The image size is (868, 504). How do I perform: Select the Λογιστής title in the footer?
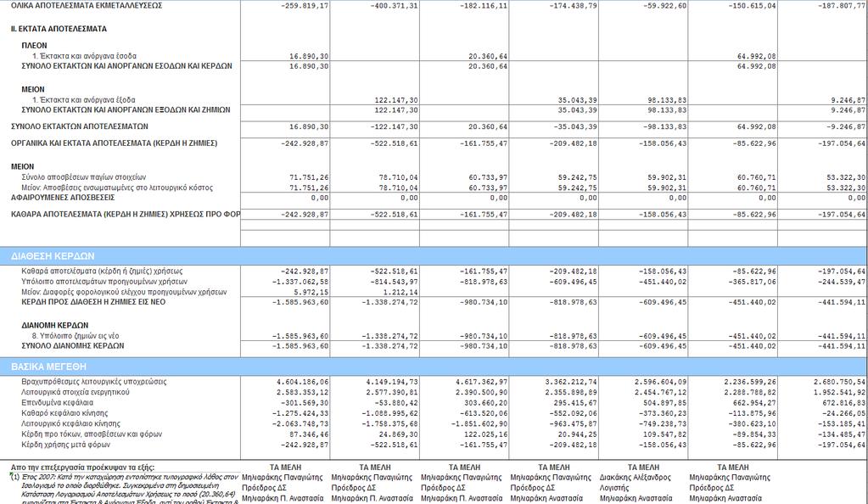click(x=614, y=488)
